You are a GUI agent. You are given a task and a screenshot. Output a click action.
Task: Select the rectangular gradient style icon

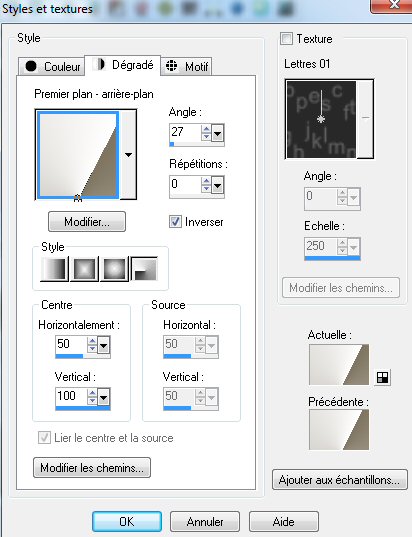click(84, 269)
